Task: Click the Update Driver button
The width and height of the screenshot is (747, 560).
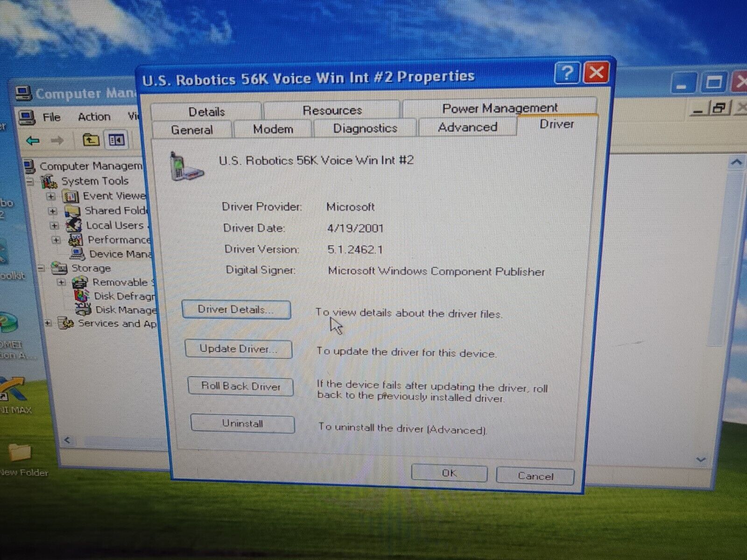Action: coord(239,349)
